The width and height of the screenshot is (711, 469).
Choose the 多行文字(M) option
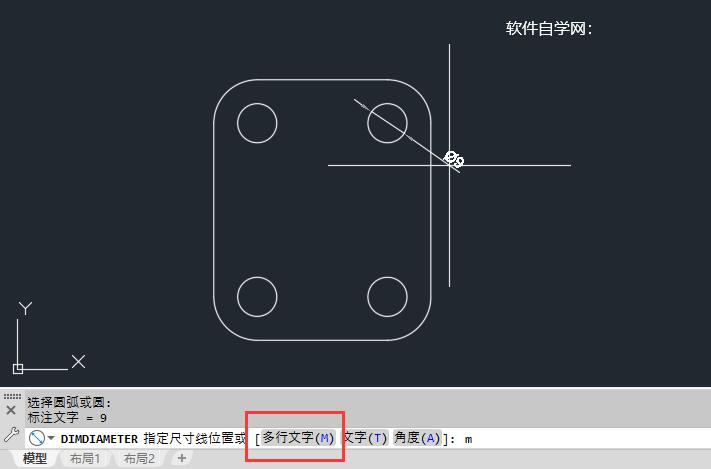(298, 438)
